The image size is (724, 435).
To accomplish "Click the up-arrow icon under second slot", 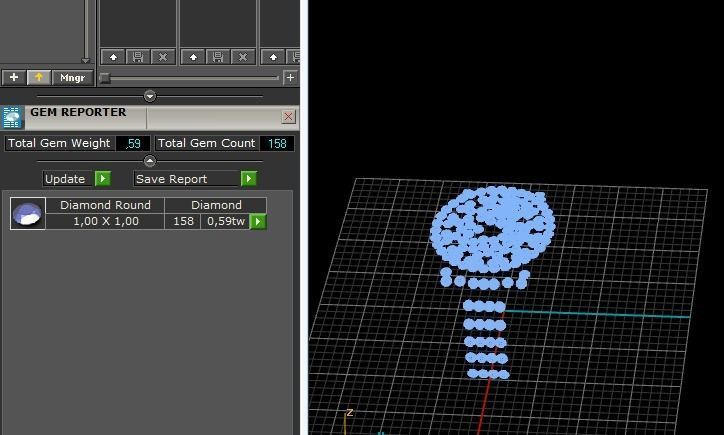I will point(193,57).
